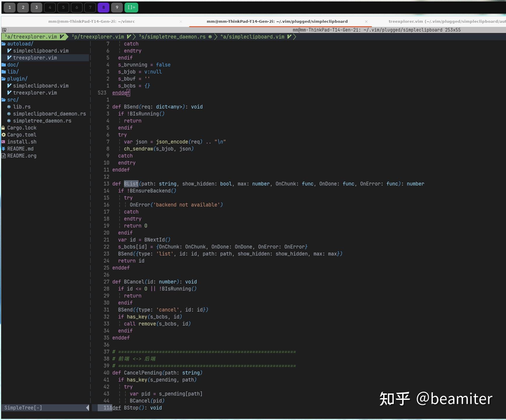
Task: Click the document icon beside README.org
Action: click(3, 156)
